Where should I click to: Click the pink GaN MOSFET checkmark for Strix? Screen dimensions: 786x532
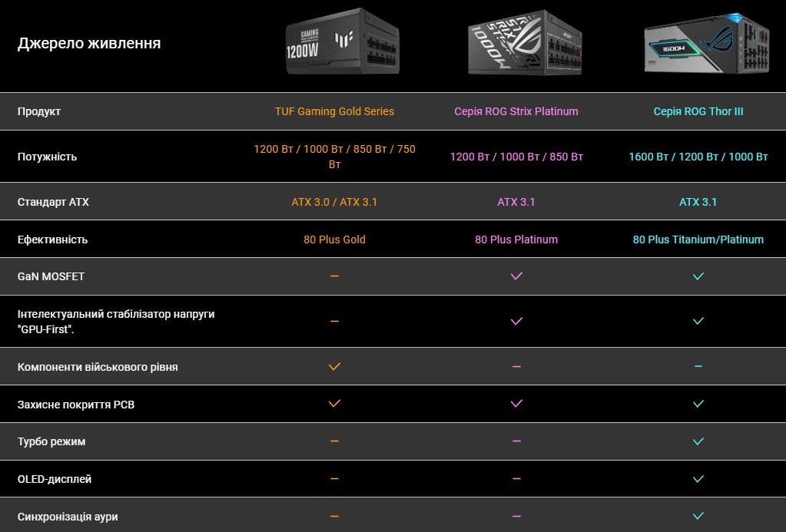(x=516, y=276)
